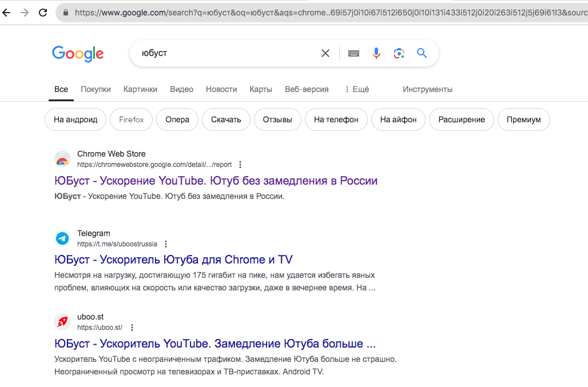588x387 pixels.
Task: Open ЮБуст - Ускоритель Ютуба для Chrome link
Action: coord(173,260)
